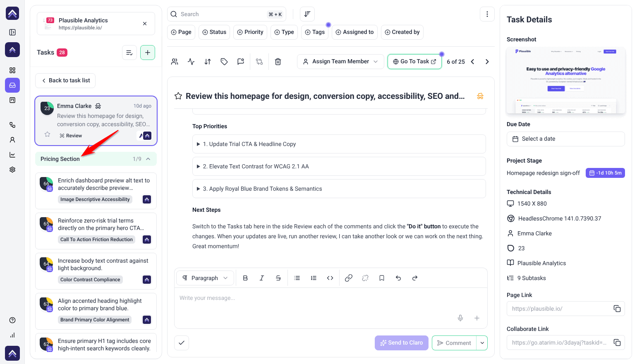Add a Status filter
Viewport: 637px width, 364px height.
(x=214, y=32)
